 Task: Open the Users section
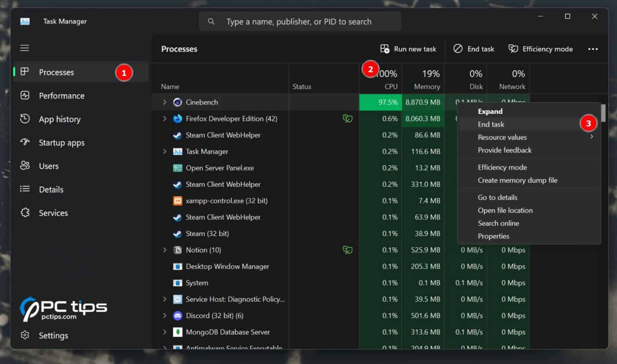(48, 166)
